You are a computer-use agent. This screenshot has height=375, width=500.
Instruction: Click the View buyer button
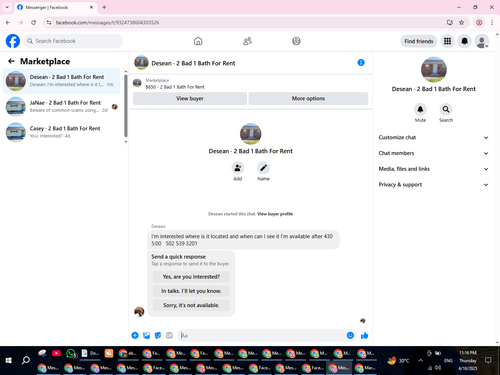[x=190, y=98]
